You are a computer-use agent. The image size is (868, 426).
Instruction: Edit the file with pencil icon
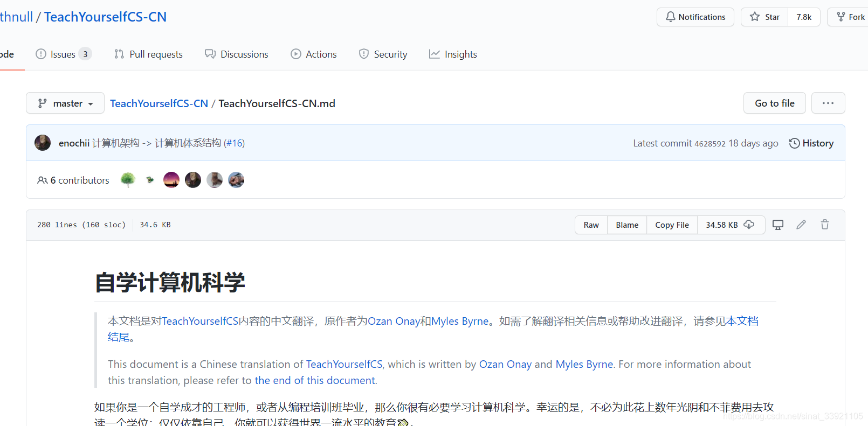[801, 225]
